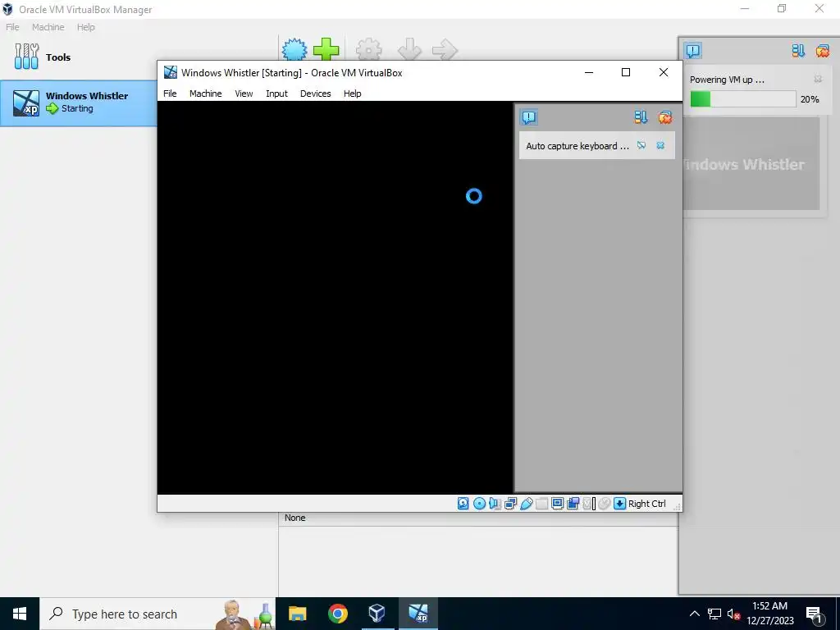Cancel the Powering VM up progress

point(818,80)
